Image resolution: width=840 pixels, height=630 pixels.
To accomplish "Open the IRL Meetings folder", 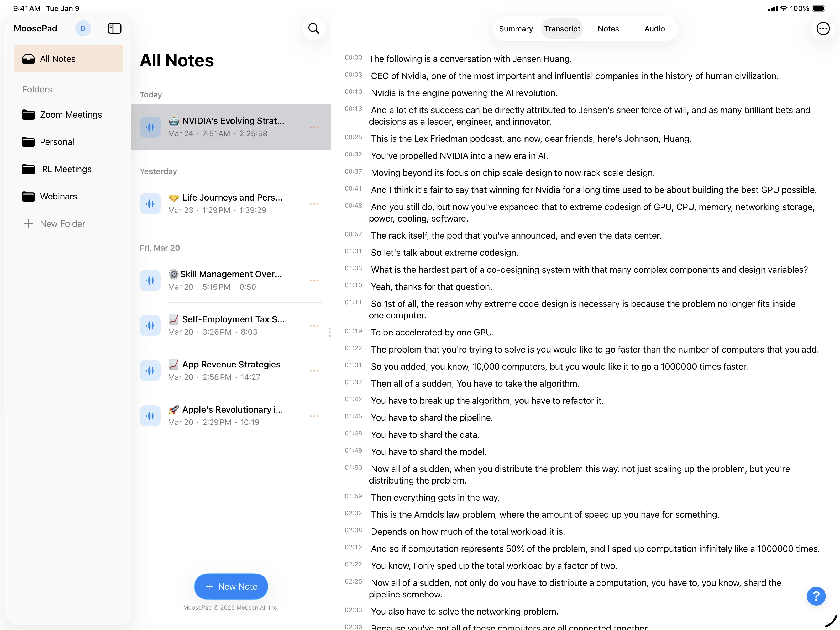I will (x=68, y=169).
